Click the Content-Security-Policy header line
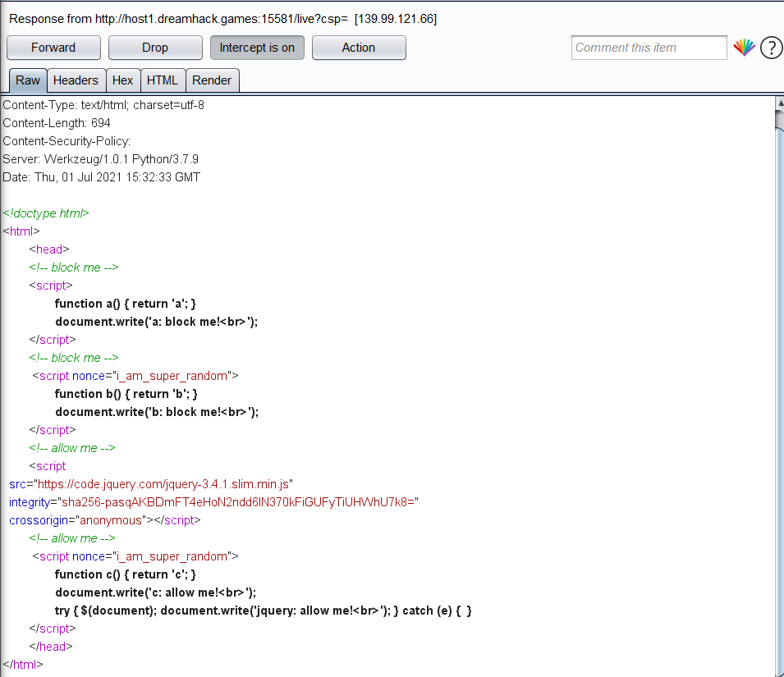The image size is (784, 677). [x=66, y=141]
